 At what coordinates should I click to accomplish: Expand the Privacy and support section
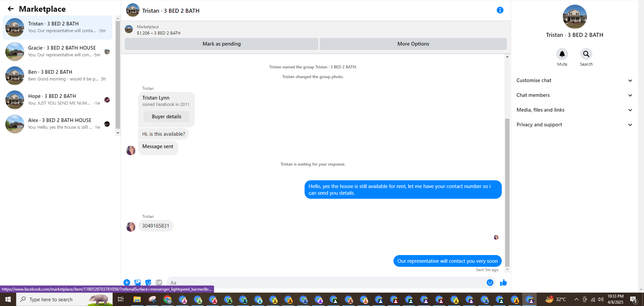(574, 125)
